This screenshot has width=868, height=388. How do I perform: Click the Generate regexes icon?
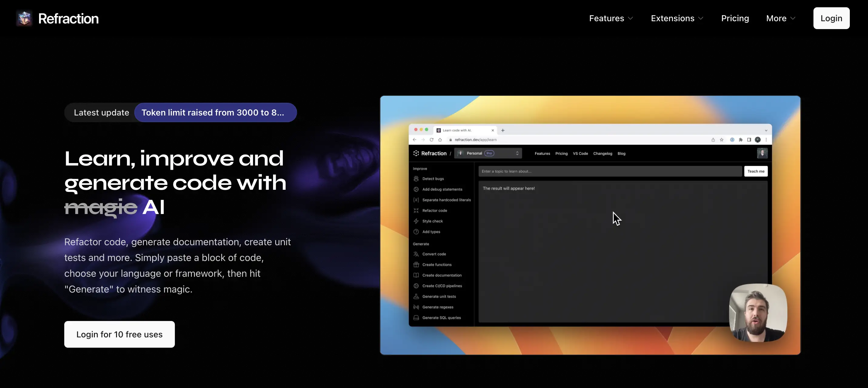416,307
